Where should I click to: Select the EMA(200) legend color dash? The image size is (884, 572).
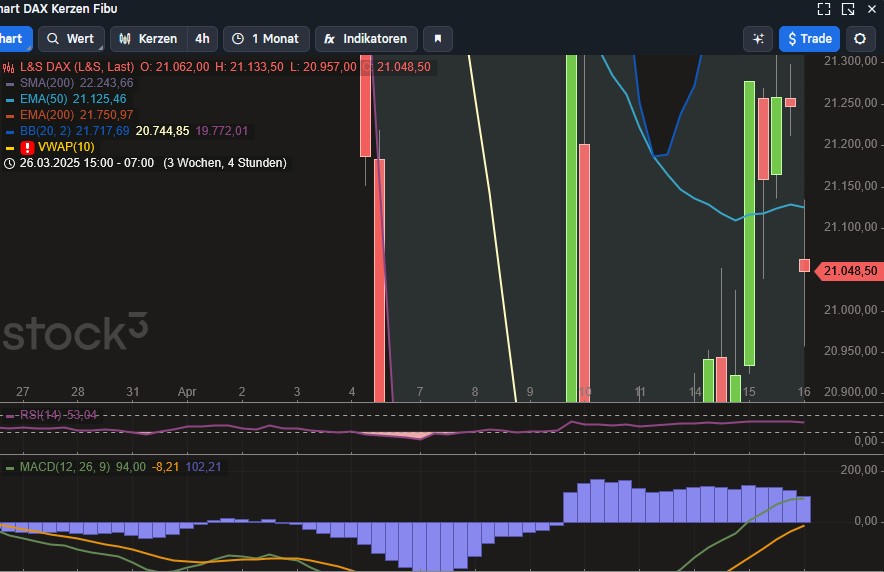[10, 115]
